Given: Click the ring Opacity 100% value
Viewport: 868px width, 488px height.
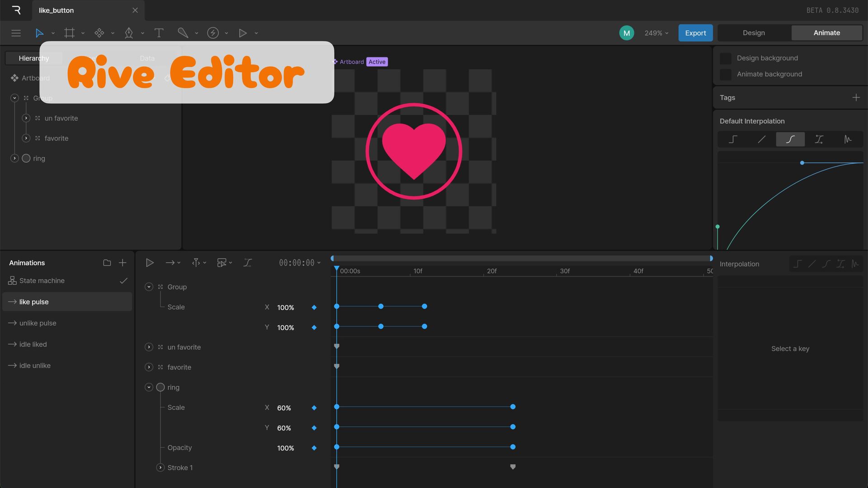Looking at the screenshot, I should coord(286,448).
